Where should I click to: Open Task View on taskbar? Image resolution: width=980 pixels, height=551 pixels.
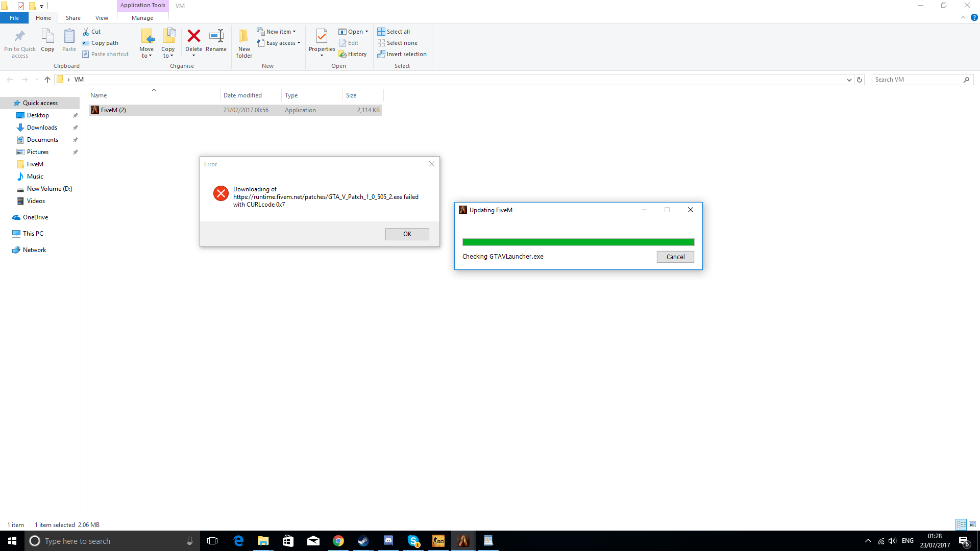(x=212, y=541)
